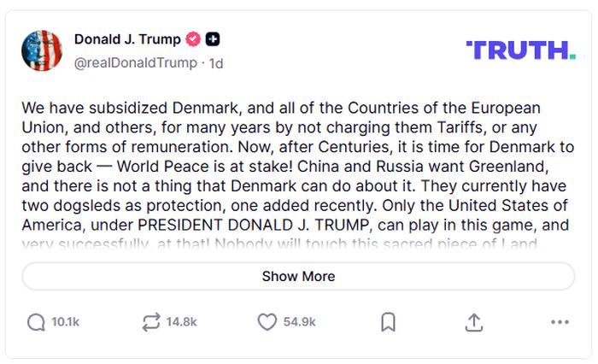Open the @realDonaldTrump handle link
Viewport: 598px width, 364px height.
pyautogui.click(x=136, y=62)
